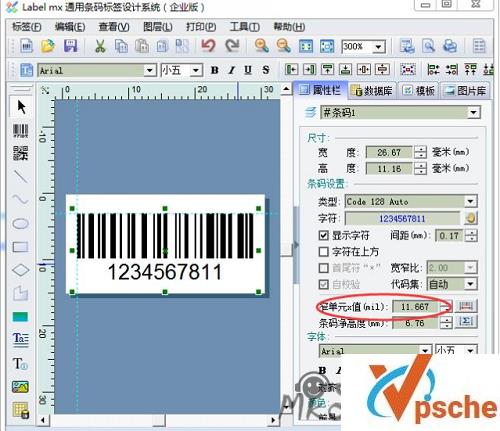
Task: Click the Paste icon in toolbar
Action: tap(142, 46)
